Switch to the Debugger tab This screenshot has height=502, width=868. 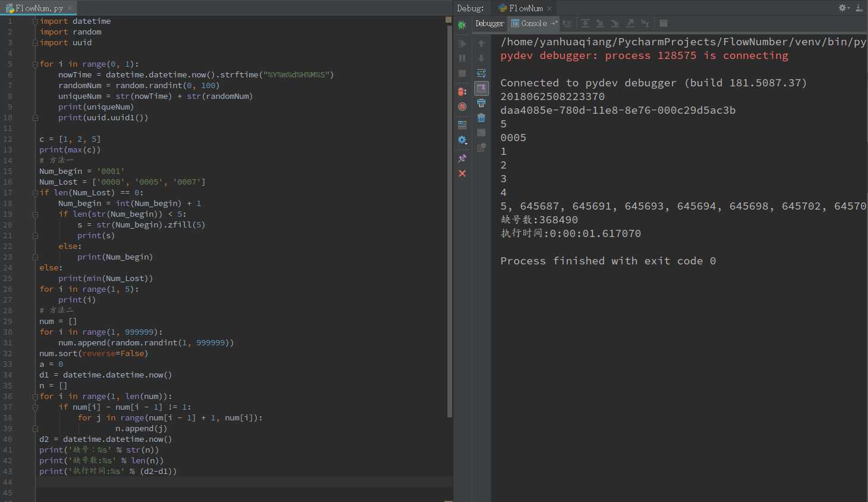click(490, 24)
